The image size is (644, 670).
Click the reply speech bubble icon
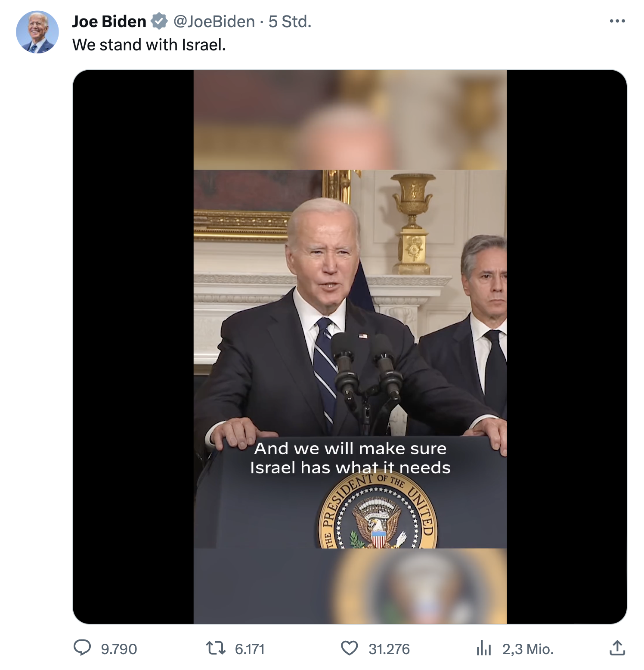coord(82,648)
